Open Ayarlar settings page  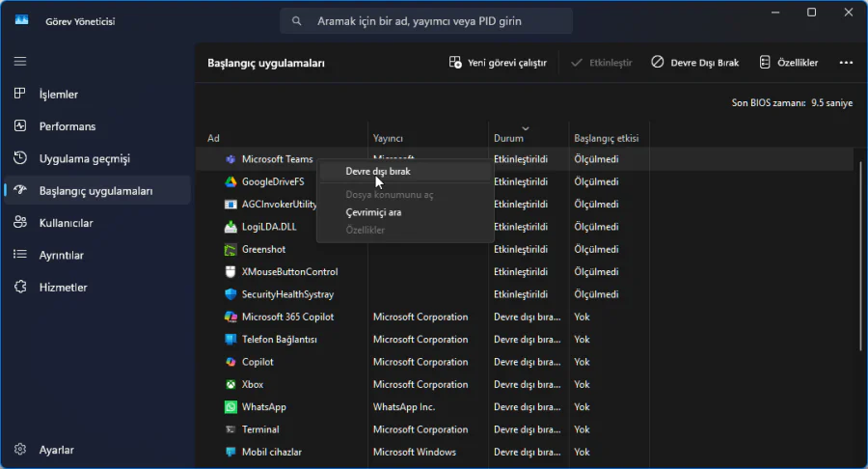(97, 450)
